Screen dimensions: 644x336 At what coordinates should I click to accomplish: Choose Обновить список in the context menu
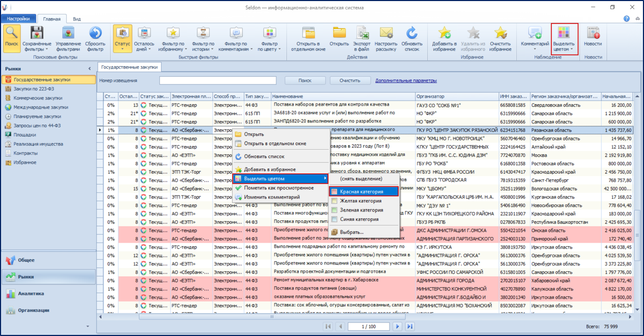point(280,157)
